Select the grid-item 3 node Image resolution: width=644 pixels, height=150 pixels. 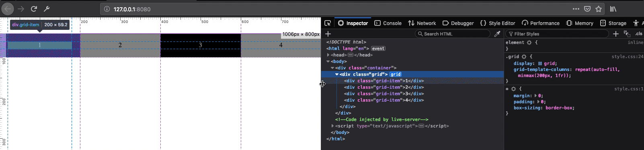tap(384, 94)
